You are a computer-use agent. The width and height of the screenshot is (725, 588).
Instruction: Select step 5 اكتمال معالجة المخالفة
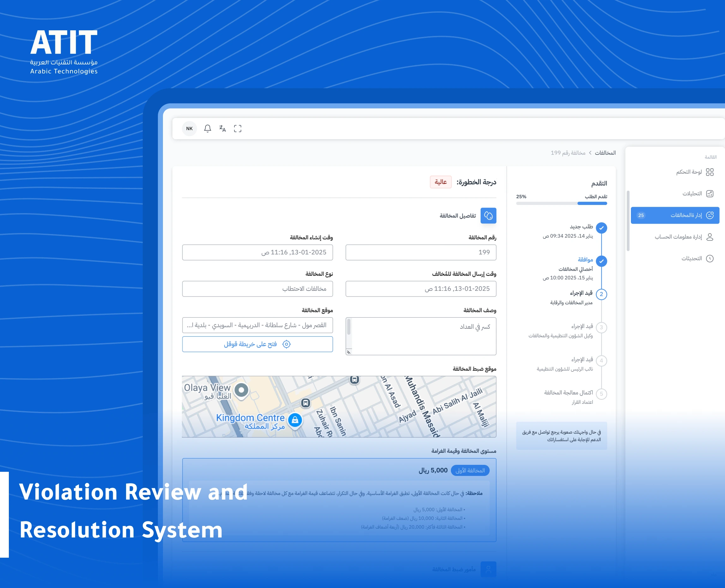pyautogui.click(x=602, y=394)
